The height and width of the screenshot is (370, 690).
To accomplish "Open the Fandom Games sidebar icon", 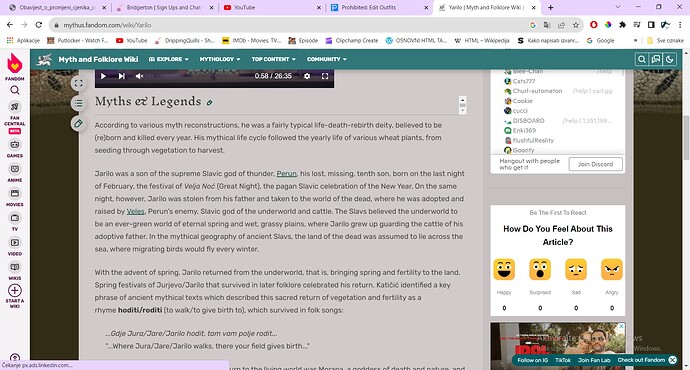I will pos(15,148).
